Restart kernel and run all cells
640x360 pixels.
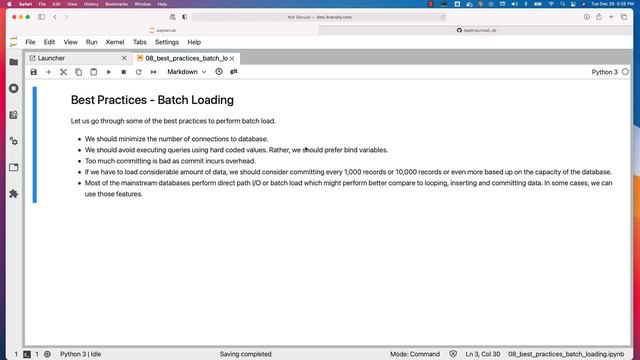(x=153, y=72)
